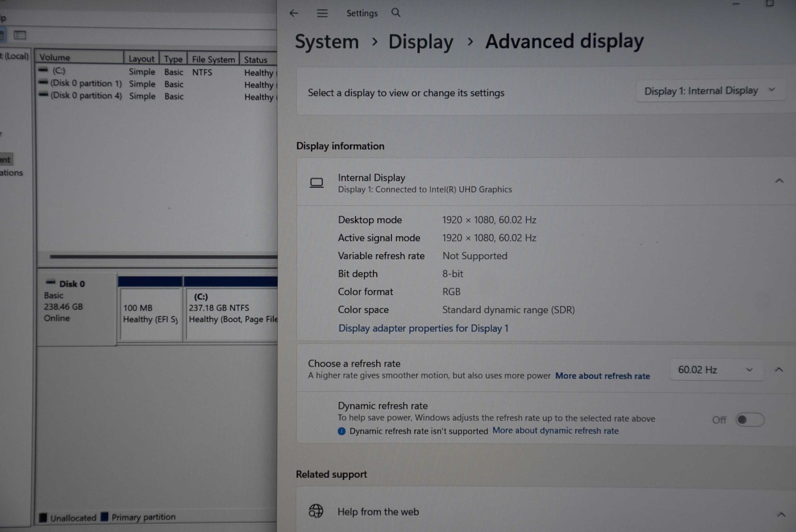Collapse the Internal Display information section
Image resolution: width=796 pixels, height=532 pixels.
pos(779,181)
